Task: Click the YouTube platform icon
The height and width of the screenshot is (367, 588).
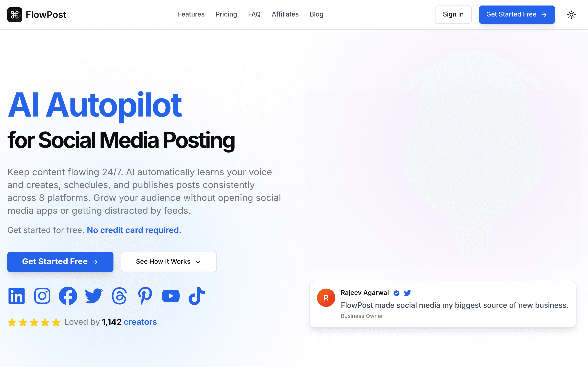Action: pyautogui.click(x=171, y=296)
